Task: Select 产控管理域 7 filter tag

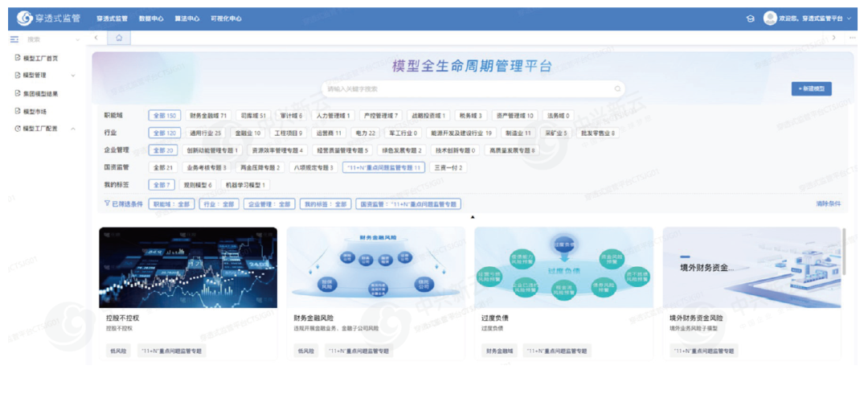Action: [382, 116]
